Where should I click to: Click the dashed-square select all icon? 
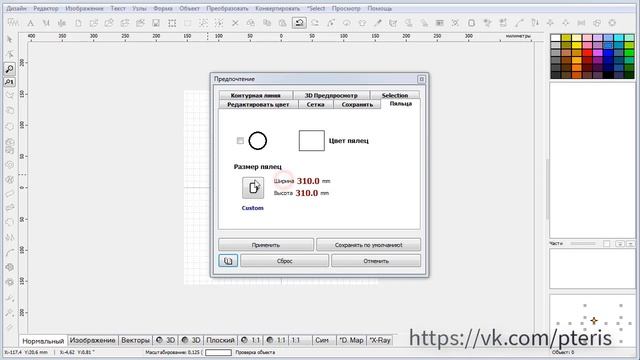coord(172,23)
